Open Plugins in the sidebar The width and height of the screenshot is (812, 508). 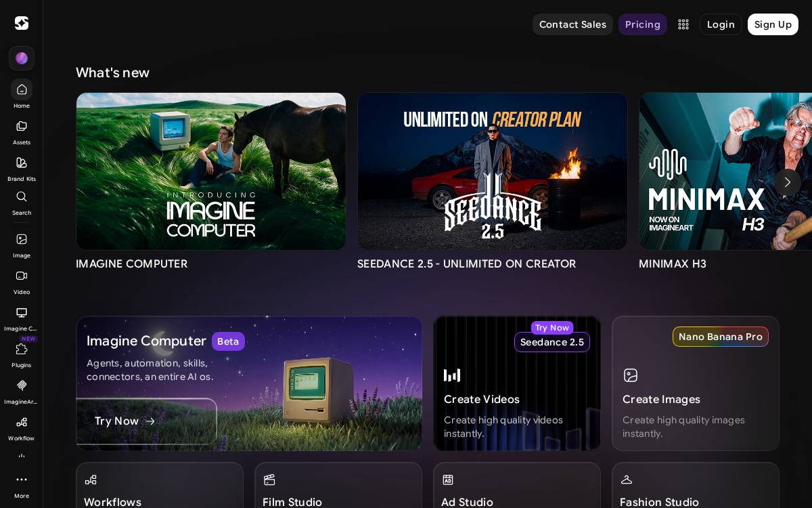[x=22, y=354]
